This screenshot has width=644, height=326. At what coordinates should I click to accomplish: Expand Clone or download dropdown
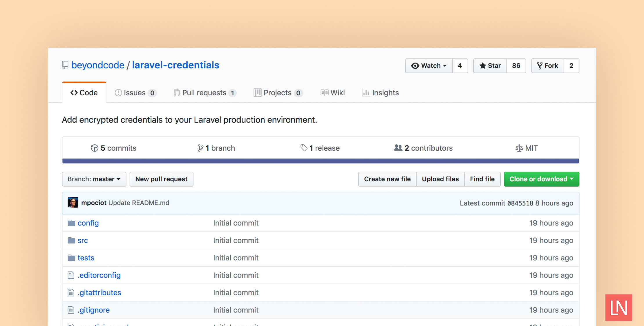point(542,179)
